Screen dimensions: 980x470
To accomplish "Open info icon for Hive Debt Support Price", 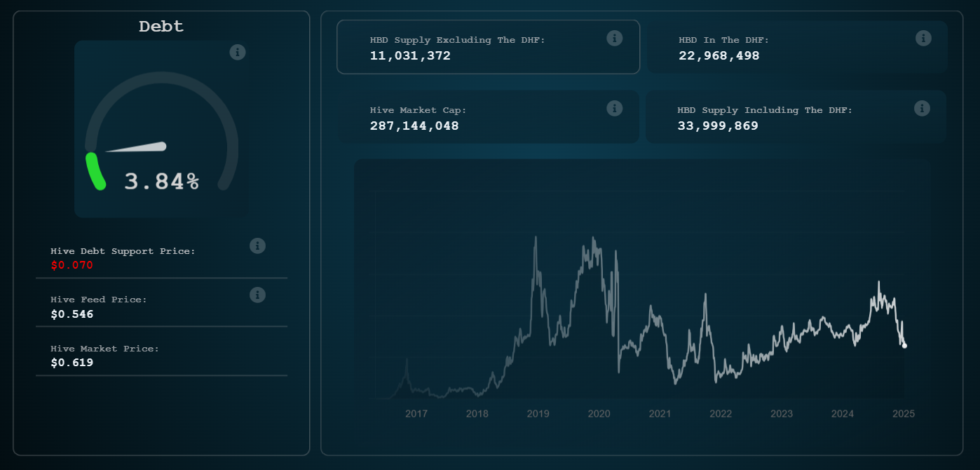I will (x=257, y=246).
